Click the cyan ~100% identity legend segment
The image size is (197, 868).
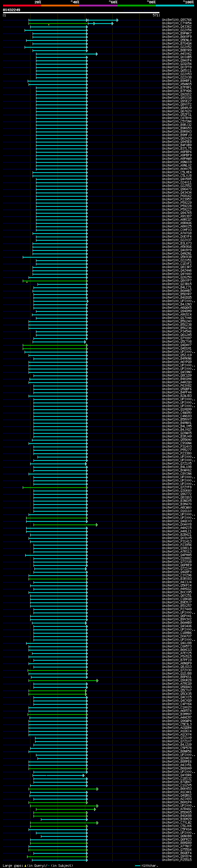175,6
